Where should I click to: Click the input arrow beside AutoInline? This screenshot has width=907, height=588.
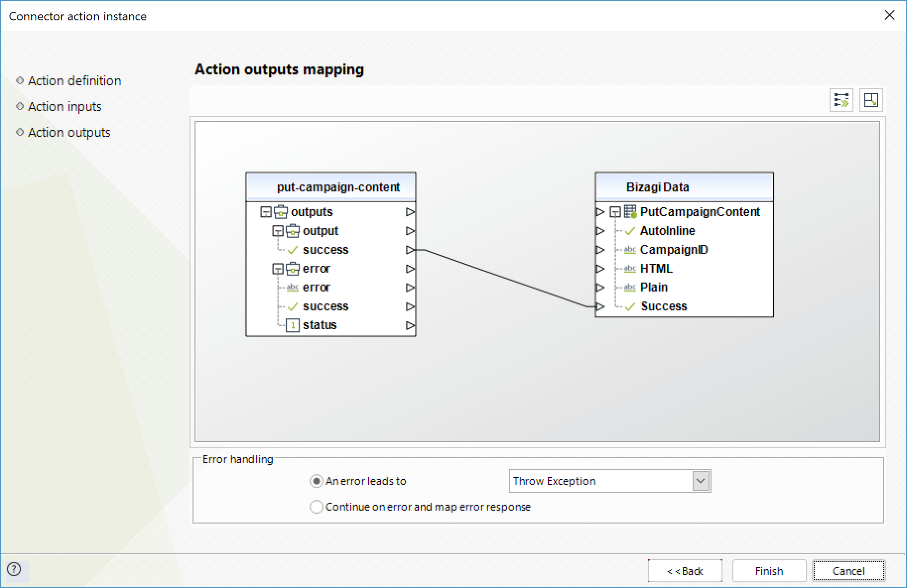[x=600, y=231]
